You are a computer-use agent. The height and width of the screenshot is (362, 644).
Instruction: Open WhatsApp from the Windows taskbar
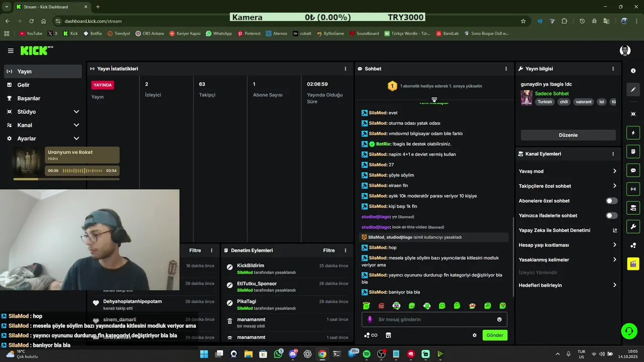[278, 354]
